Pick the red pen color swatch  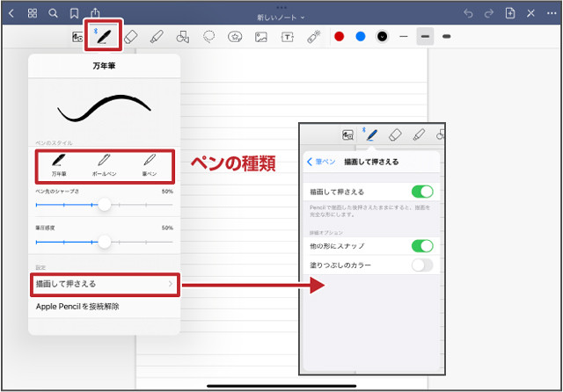coord(339,37)
